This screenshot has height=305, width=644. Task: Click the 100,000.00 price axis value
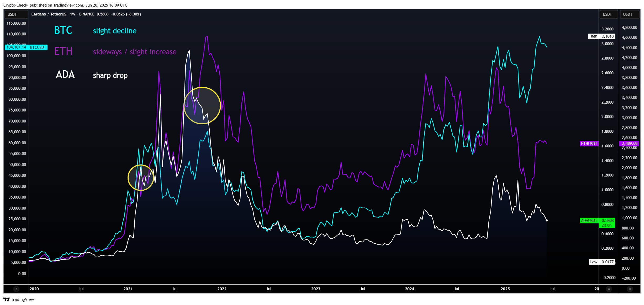(x=16, y=56)
